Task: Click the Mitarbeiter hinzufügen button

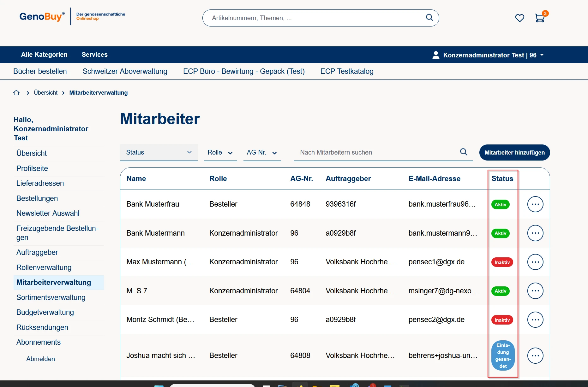Action: point(514,153)
